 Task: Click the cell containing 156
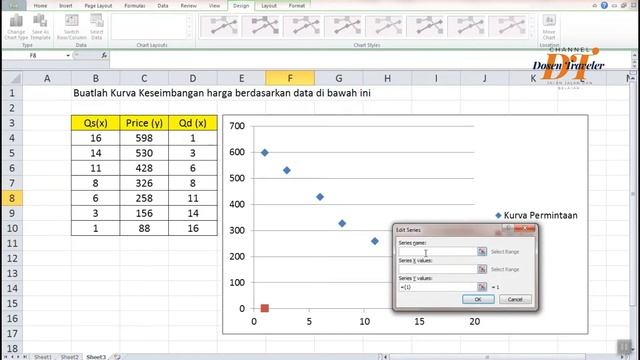tap(144, 213)
